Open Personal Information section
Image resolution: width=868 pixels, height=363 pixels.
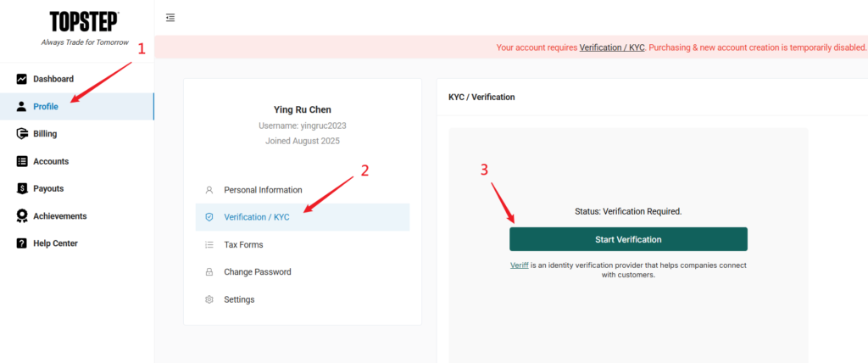(263, 190)
